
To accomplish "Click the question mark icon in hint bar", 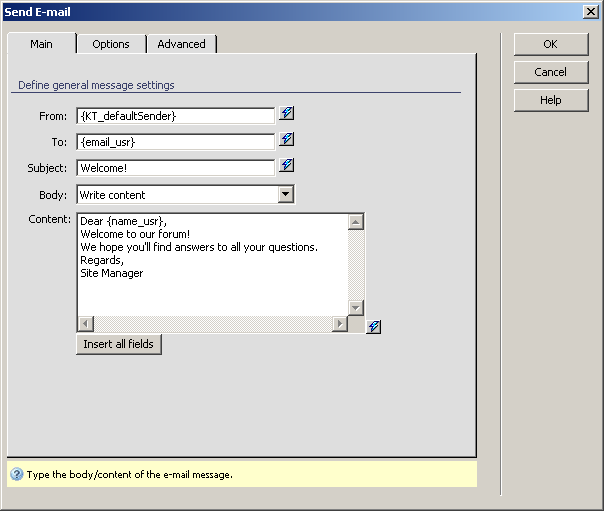I will pos(17,474).
